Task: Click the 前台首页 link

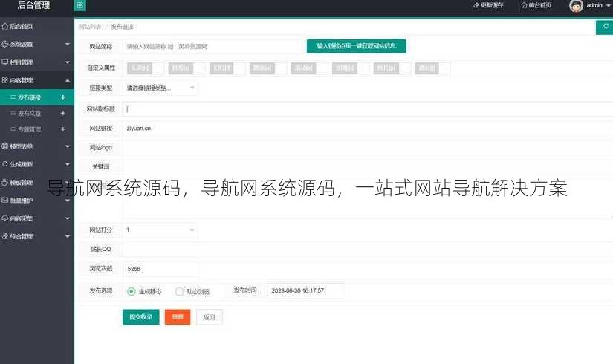Action: [536, 5]
